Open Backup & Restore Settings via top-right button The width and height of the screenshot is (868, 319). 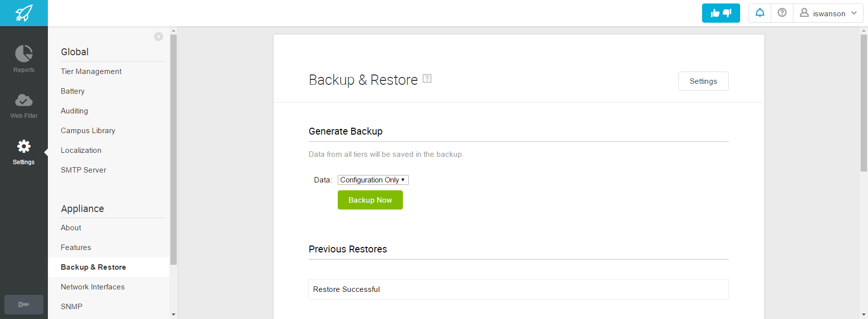click(x=703, y=81)
